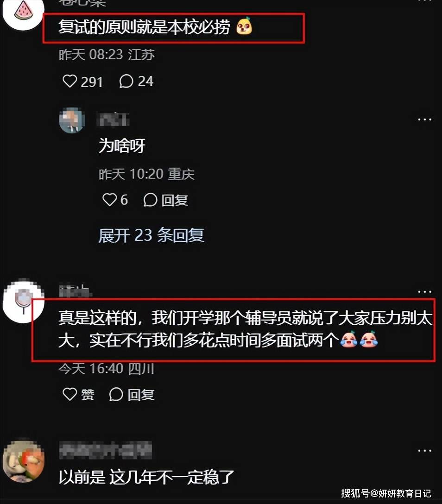The width and height of the screenshot is (442, 504).
Task: Click 回复 under the Sichuan comment
Action: click(132, 394)
